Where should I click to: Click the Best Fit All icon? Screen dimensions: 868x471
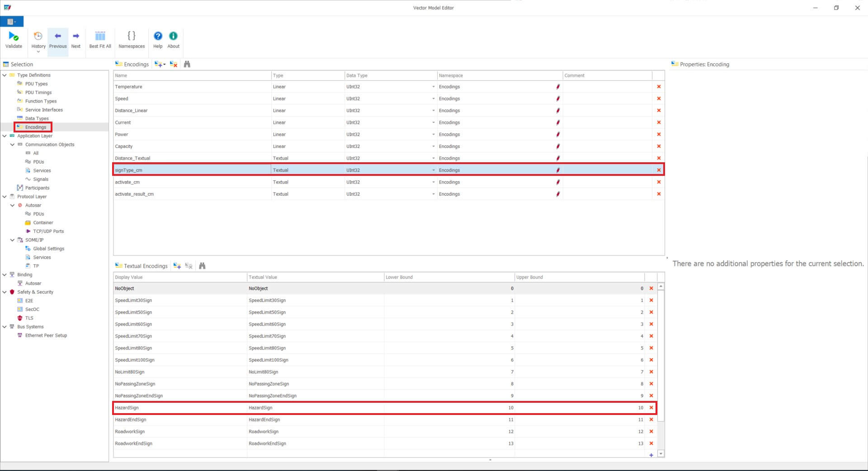coord(100,40)
